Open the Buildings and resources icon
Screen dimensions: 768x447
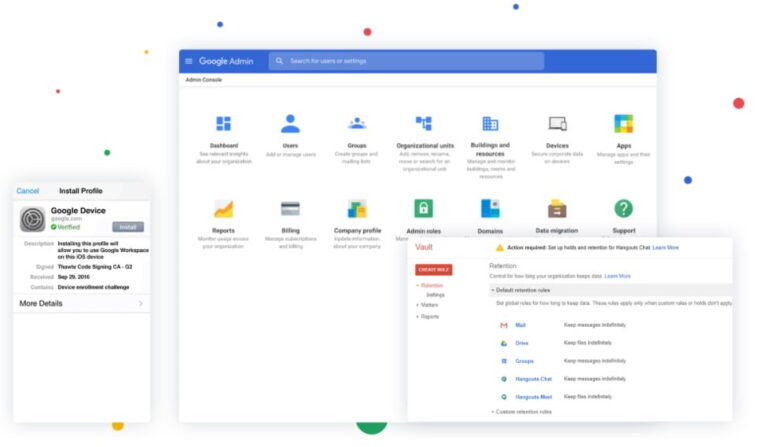(x=490, y=123)
